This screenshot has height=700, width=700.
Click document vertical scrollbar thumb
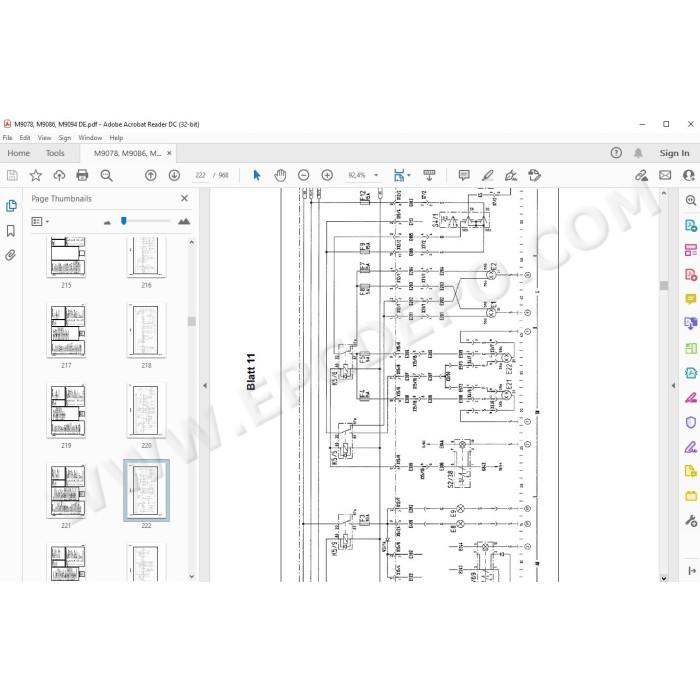(664, 286)
